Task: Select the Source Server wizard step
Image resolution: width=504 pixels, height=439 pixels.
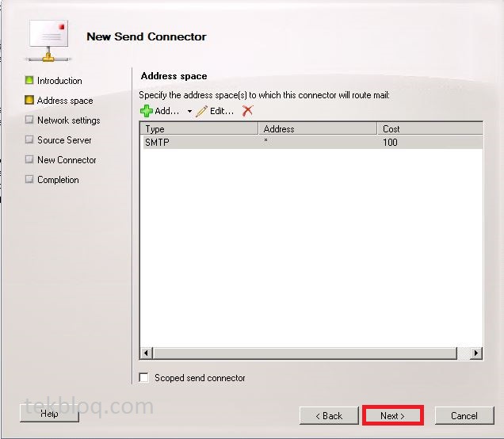Action: [x=64, y=140]
